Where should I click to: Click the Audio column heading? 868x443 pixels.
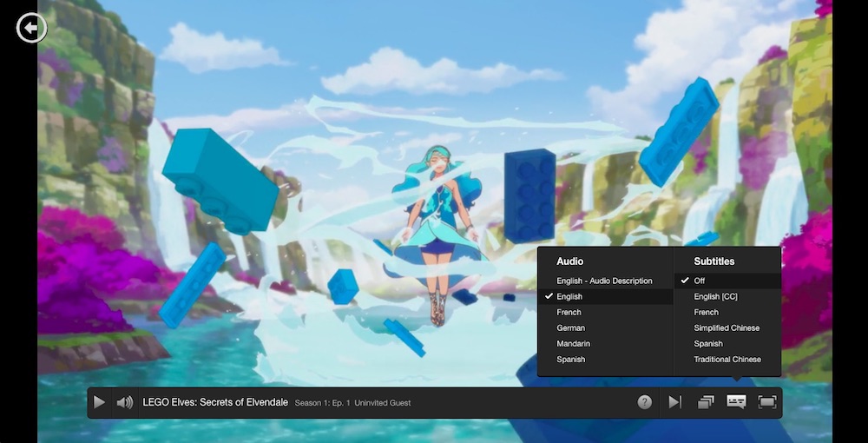[x=569, y=261]
